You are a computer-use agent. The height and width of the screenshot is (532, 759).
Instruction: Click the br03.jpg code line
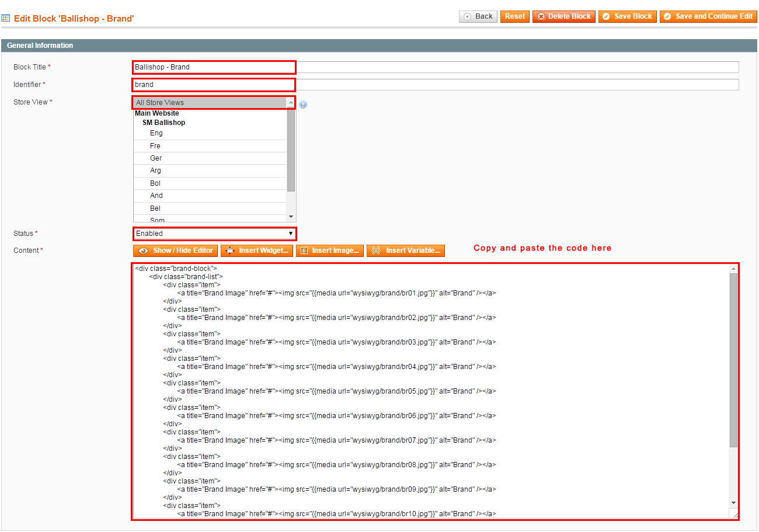tap(336, 342)
